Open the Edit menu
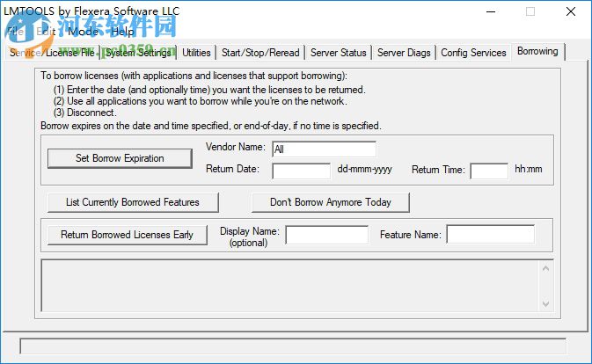Image resolution: width=592 pixels, height=364 pixels. 46,31
